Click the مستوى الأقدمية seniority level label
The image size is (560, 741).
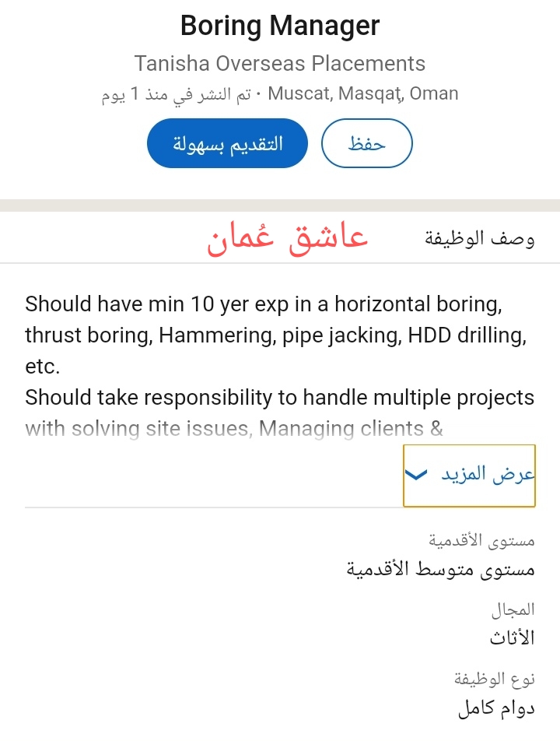click(482, 539)
